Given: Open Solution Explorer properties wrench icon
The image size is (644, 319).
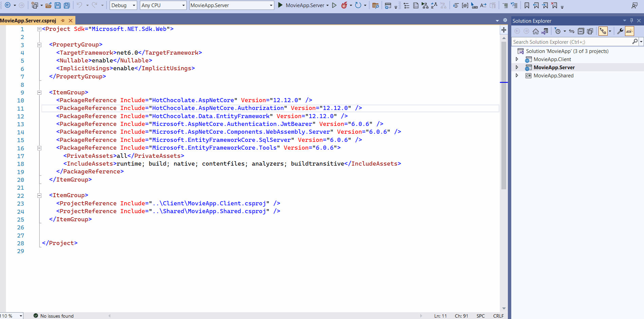Looking at the screenshot, I should click(620, 31).
